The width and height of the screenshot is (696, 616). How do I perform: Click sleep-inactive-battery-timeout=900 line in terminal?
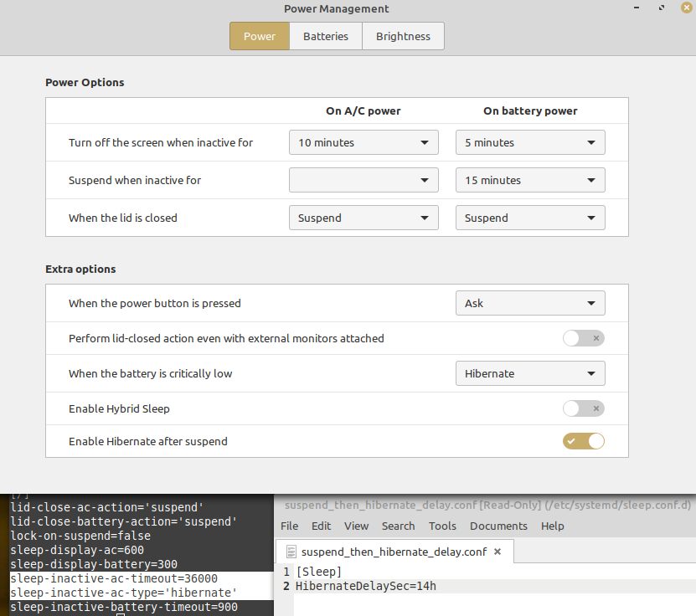point(124,607)
